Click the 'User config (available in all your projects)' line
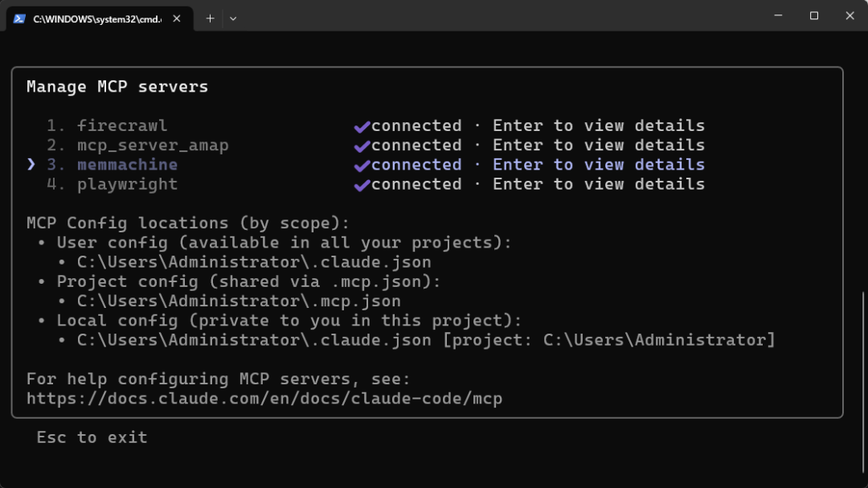 pyautogui.click(x=285, y=243)
